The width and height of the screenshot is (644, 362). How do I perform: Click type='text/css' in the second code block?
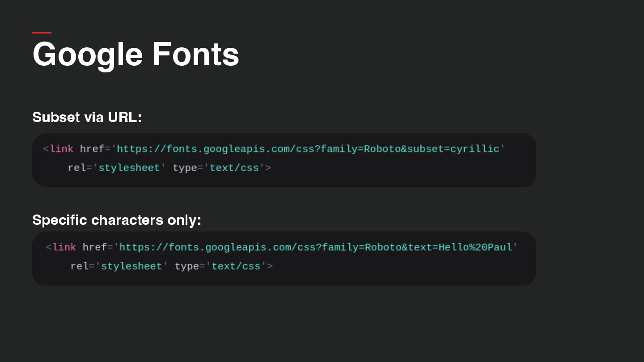click(220, 266)
